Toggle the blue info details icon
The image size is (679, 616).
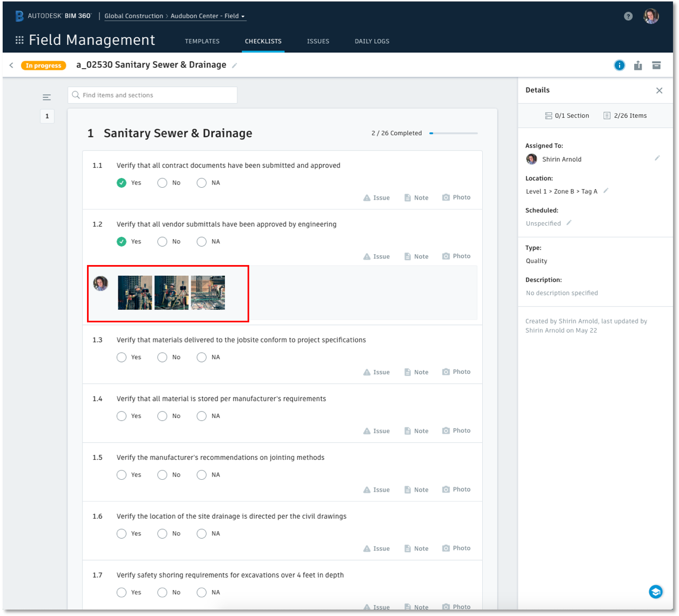pyautogui.click(x=620, y=65)
